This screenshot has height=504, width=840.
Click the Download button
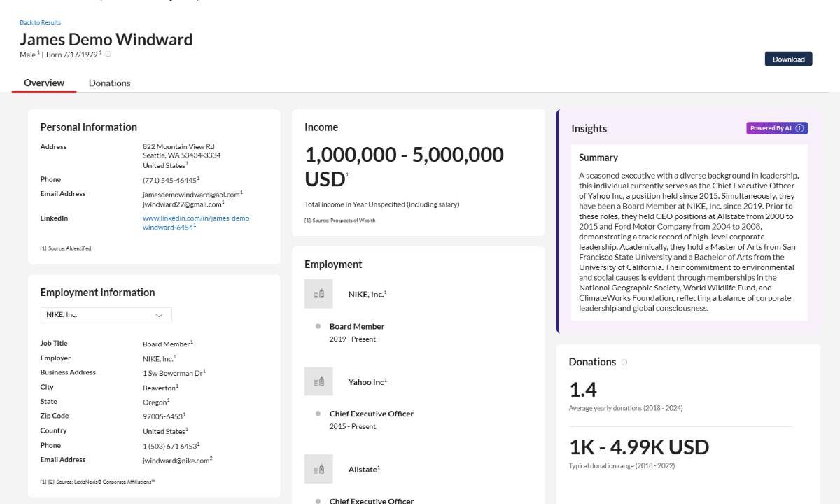pos(788,59)
